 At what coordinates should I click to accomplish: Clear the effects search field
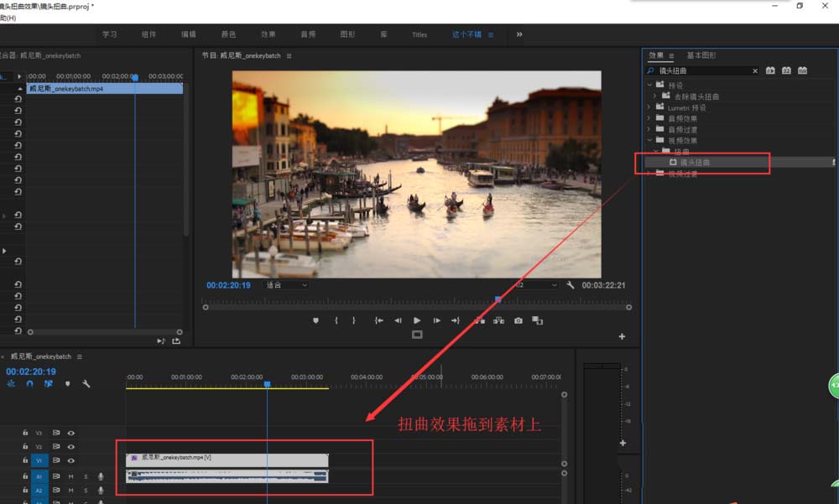click(x=755, y=71)
